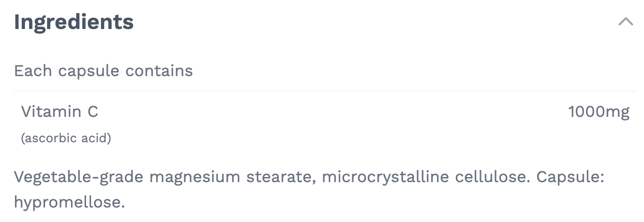Click the word "Vitamin" in the ingredient row
The width and height of the screenshot is (644, 222).
click(51, 111)
